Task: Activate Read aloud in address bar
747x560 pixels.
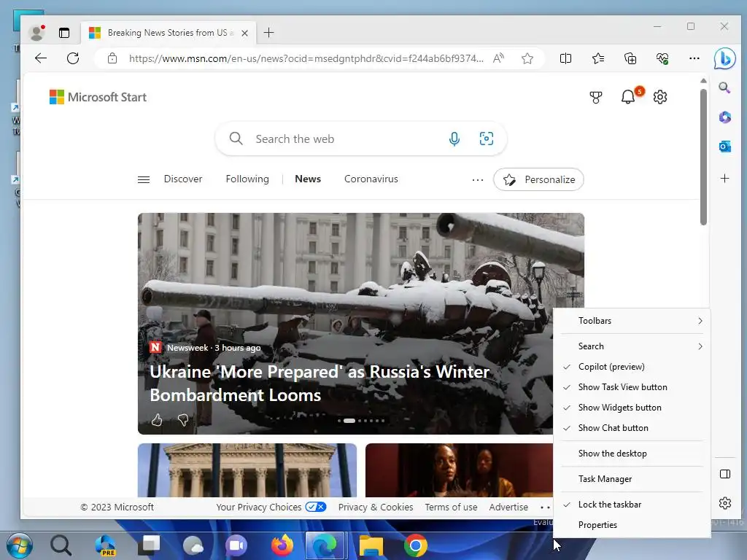Action: click(x=498, y=58)
